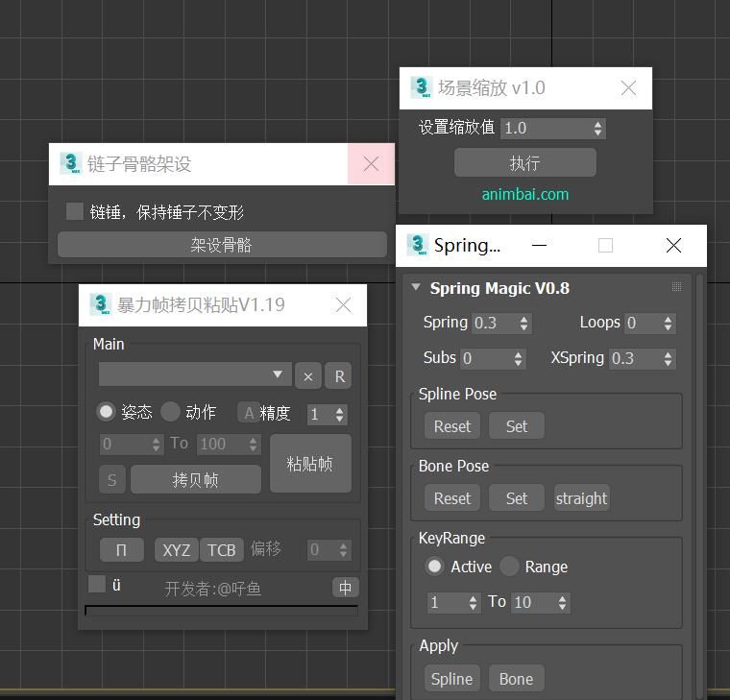The image size is (730, 700).
Task: Click the Π button under Setting
Action: click(121, 549)
